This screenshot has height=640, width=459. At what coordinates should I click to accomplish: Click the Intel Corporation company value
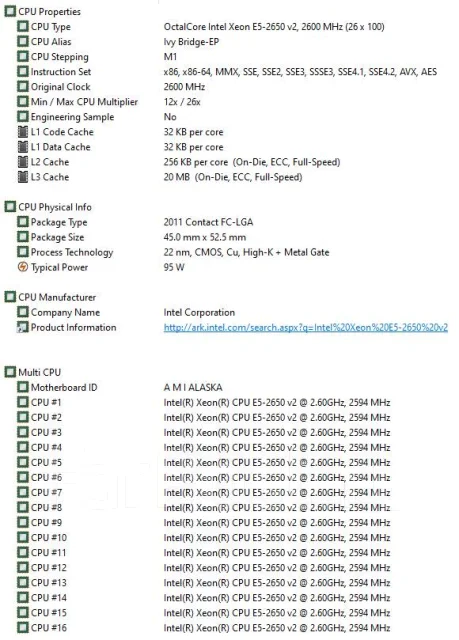coord(199,312)
